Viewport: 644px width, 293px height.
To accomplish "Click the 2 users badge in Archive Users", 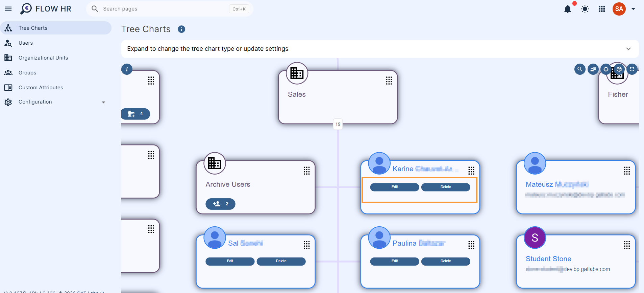I will (x=220, y=204).
